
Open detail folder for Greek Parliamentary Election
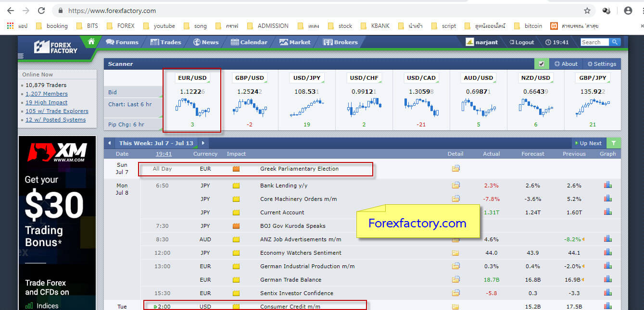pyautogui.click(x=455, y=169)
